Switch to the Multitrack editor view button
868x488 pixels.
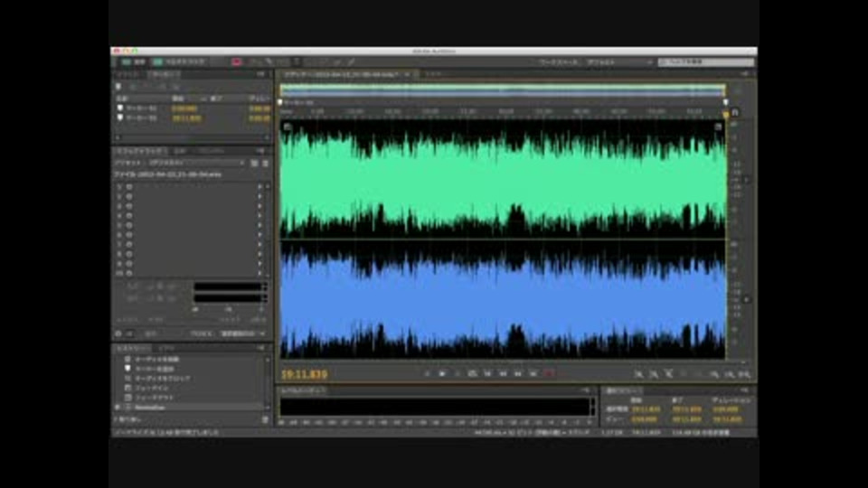pos(179,62)
